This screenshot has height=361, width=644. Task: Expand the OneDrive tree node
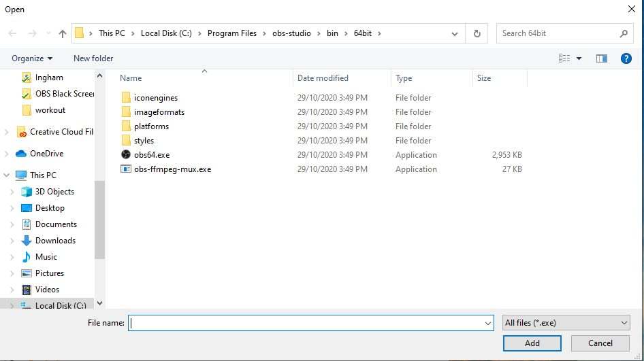[x=7, y=154]
